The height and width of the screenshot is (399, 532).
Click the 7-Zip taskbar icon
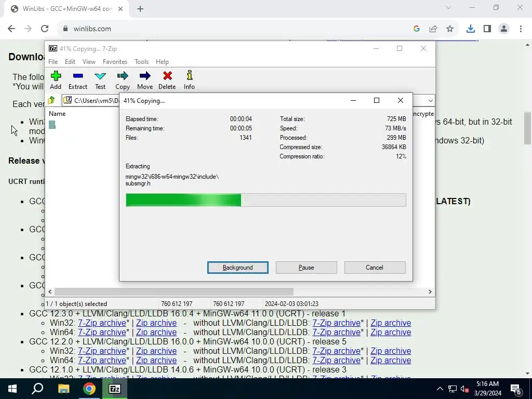(115, 389)
